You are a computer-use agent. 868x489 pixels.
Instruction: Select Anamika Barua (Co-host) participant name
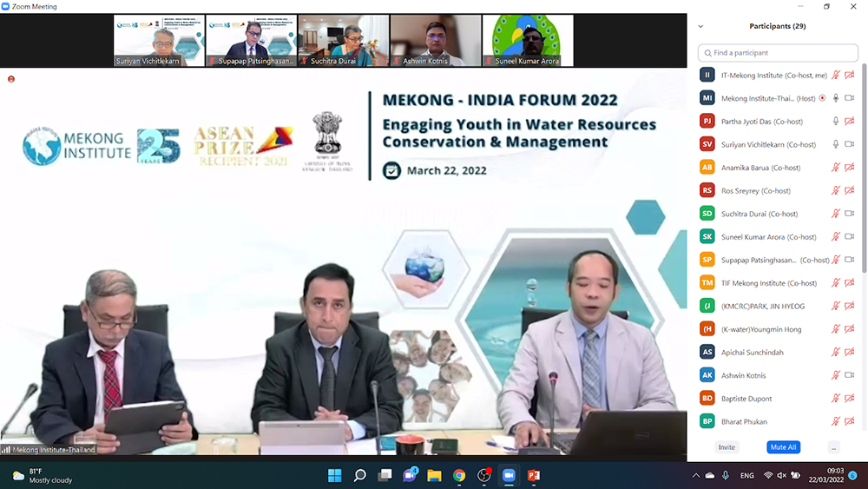click(x=760, y=168)
